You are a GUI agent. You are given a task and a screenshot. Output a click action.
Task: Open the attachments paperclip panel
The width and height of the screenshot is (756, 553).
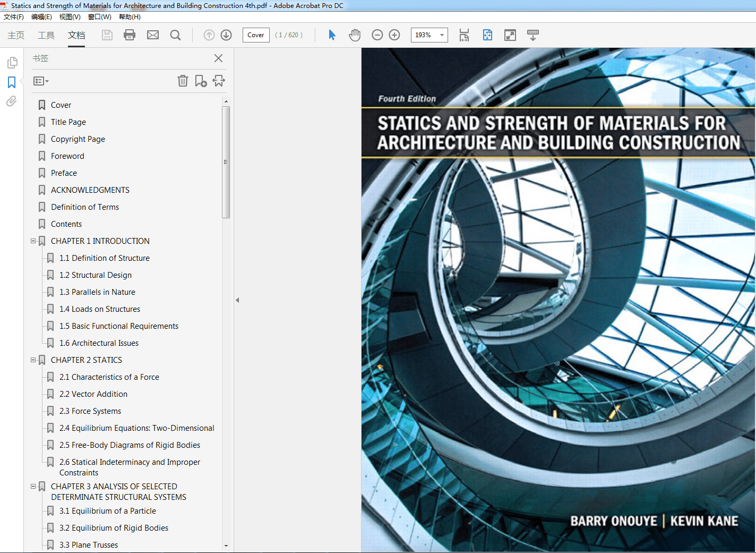coord(12,101)
